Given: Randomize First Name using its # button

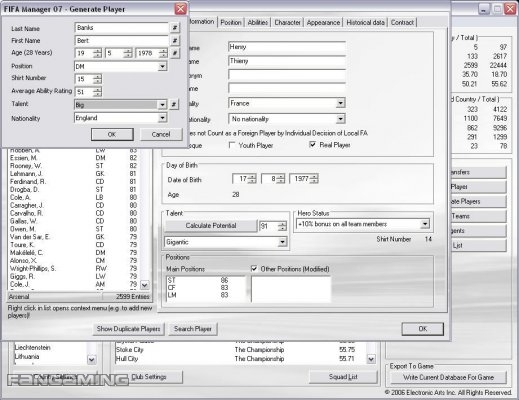Looking at the screenshot, I should (x=174, y=41).
